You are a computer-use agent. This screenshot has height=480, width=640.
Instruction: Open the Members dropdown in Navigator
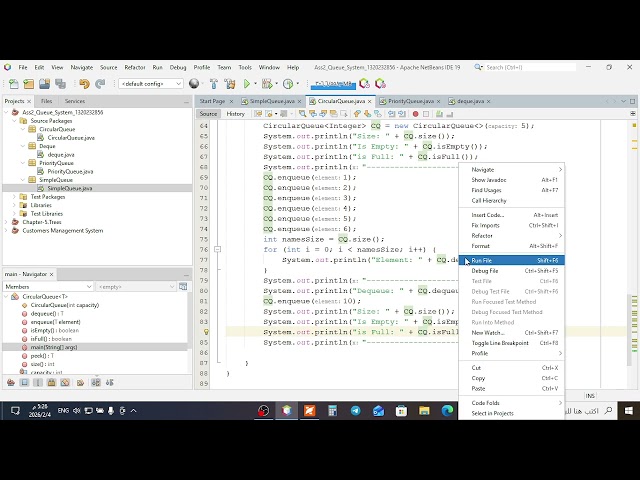[48, 287]
